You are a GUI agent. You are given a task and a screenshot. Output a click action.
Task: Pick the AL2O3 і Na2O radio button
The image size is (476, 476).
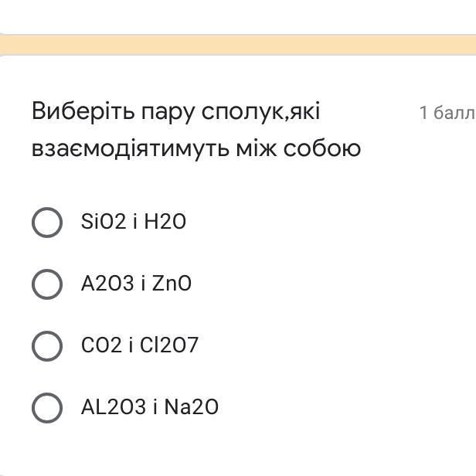click(x=47, y=407)
